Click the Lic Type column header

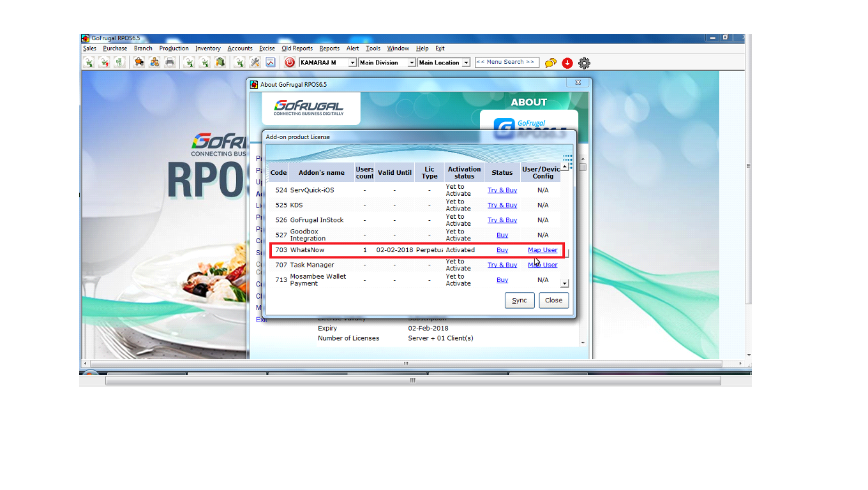[x=430, y=173]
